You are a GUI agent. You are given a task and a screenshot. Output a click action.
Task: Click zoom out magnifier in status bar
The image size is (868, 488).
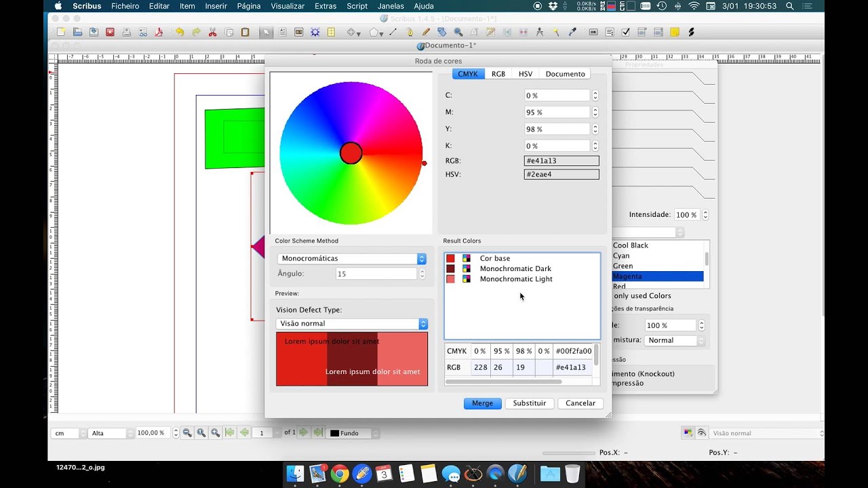(187, 432)
